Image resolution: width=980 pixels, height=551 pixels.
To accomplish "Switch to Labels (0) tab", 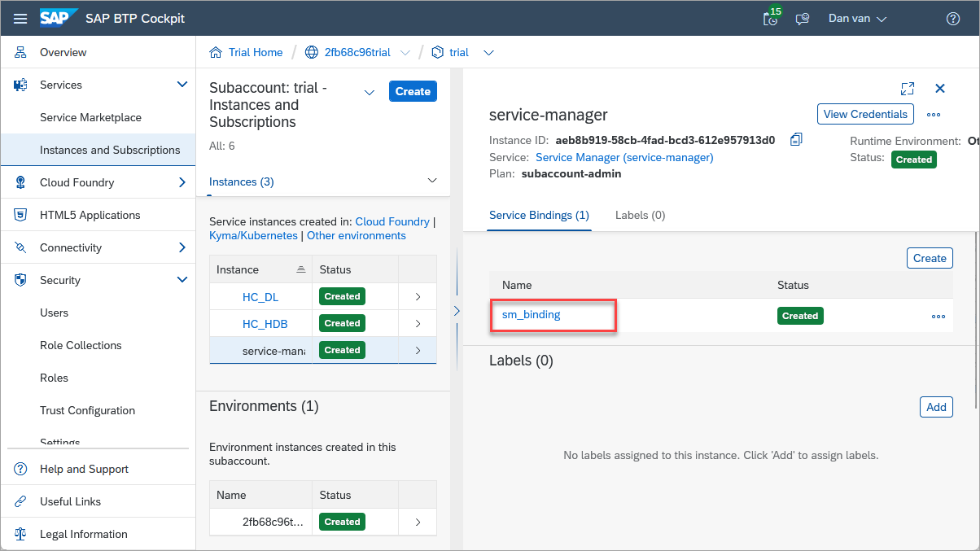I will coord(641,215).
